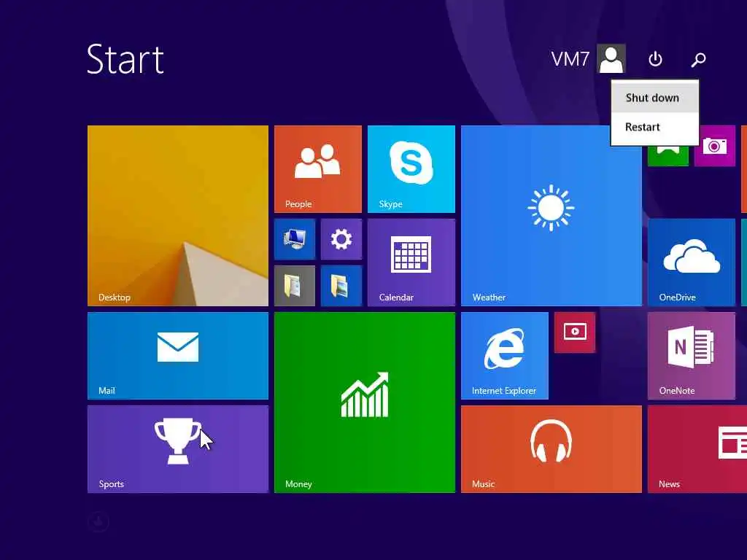
Task: Show all apps with down arrow
Action: (98, 521)
